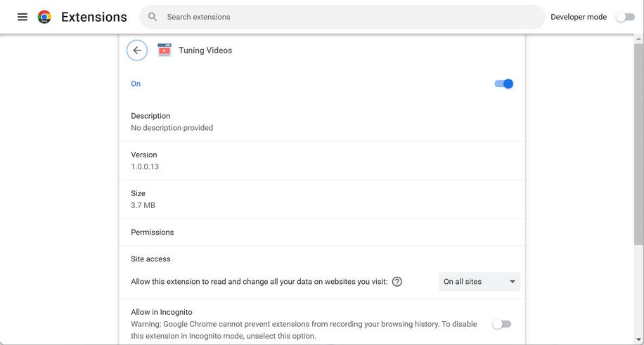The height and width of the screenshot is (345, 644).
Task: Go back using the arrow button
Action: coord(137,51)
